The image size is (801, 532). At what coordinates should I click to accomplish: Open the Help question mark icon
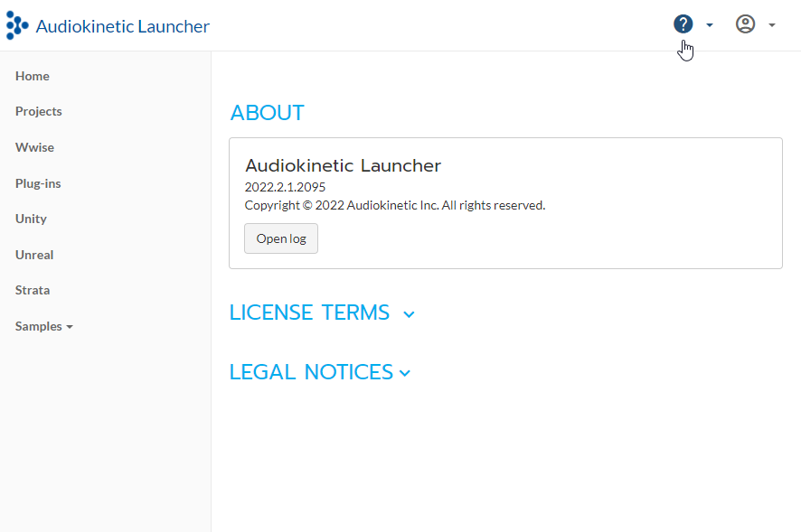pos(683,24)
